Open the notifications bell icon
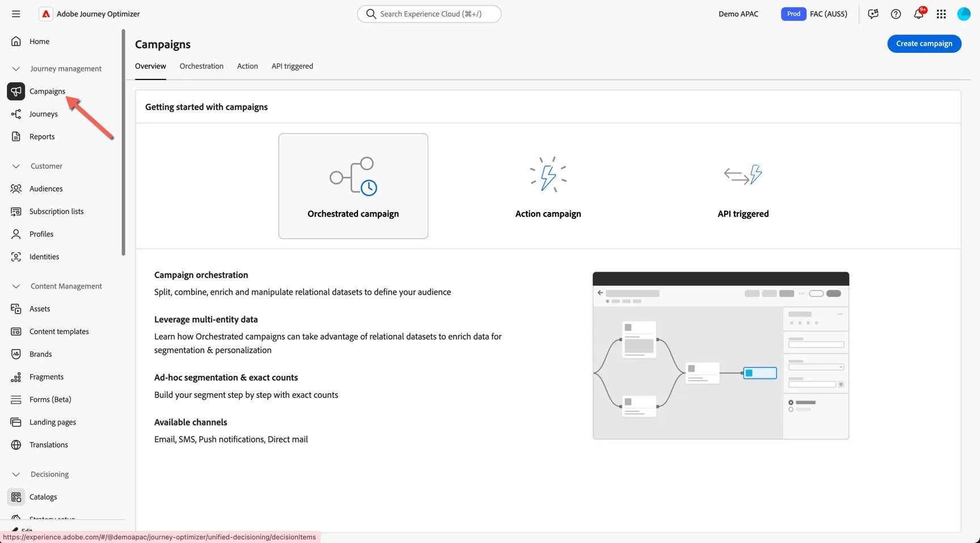The image size is (980, 543). click(919, 14)
